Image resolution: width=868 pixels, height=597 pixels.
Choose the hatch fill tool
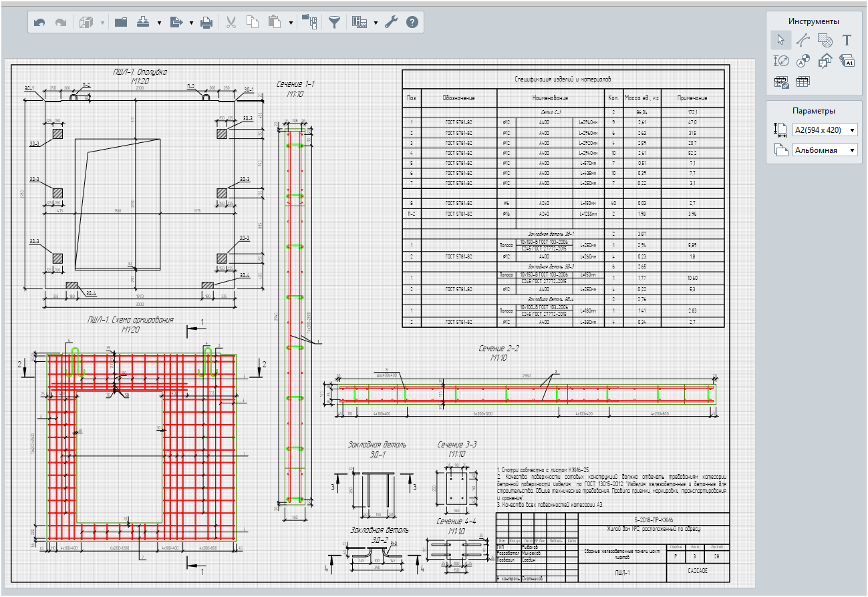pos(825,40)
